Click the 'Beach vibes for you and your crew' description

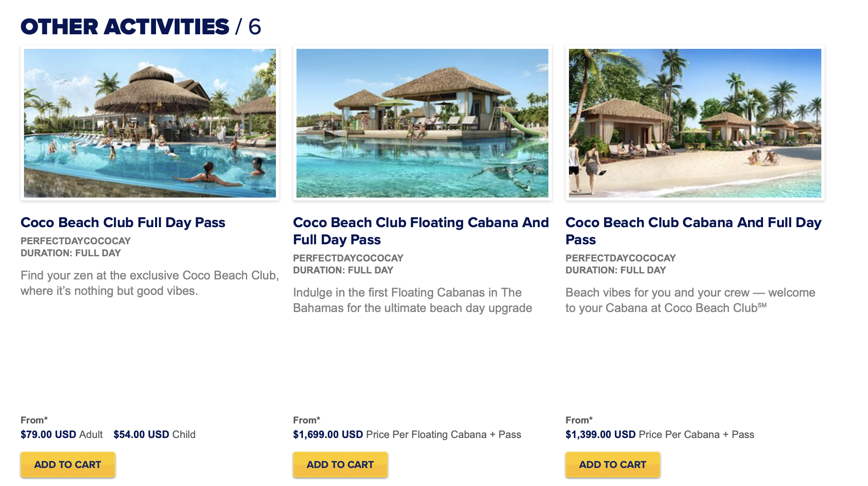(691, 300)
